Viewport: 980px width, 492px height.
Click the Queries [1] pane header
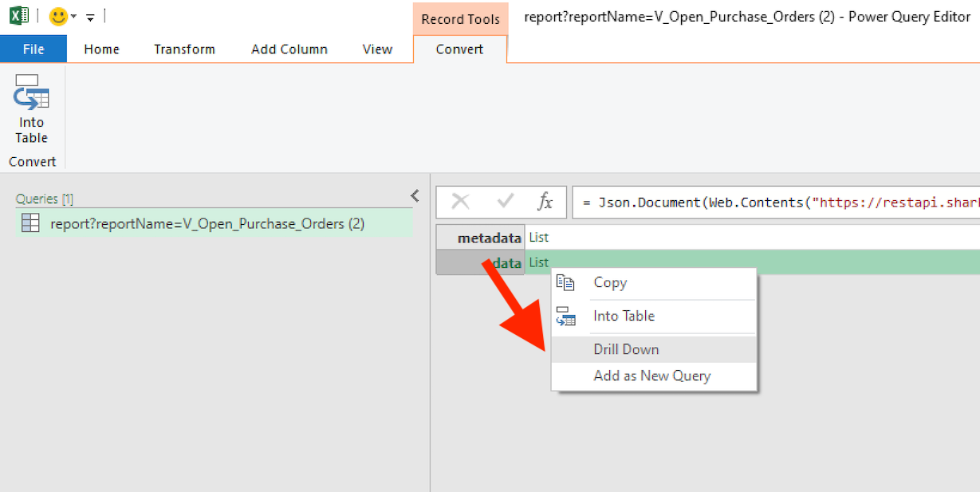coord(45,199)
